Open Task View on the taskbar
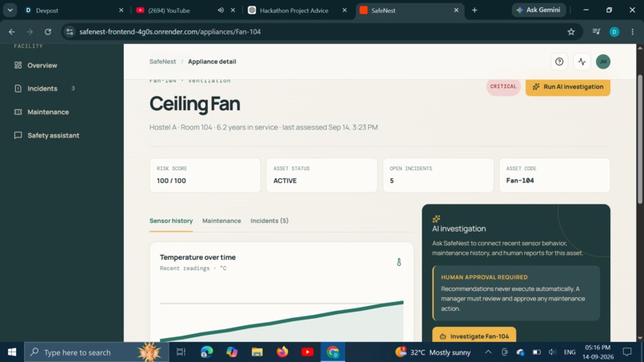 click(x=181, y=352)
